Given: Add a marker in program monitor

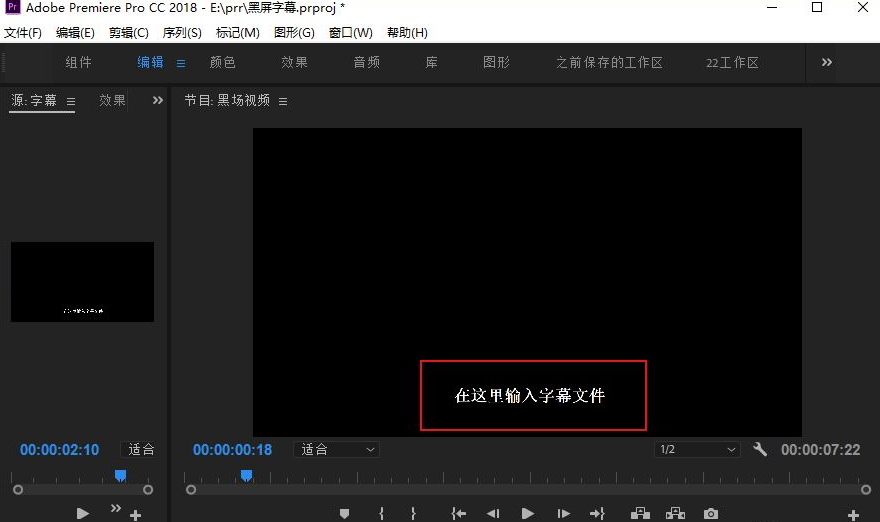Looking at the screenshot, I should coord(345,514).
